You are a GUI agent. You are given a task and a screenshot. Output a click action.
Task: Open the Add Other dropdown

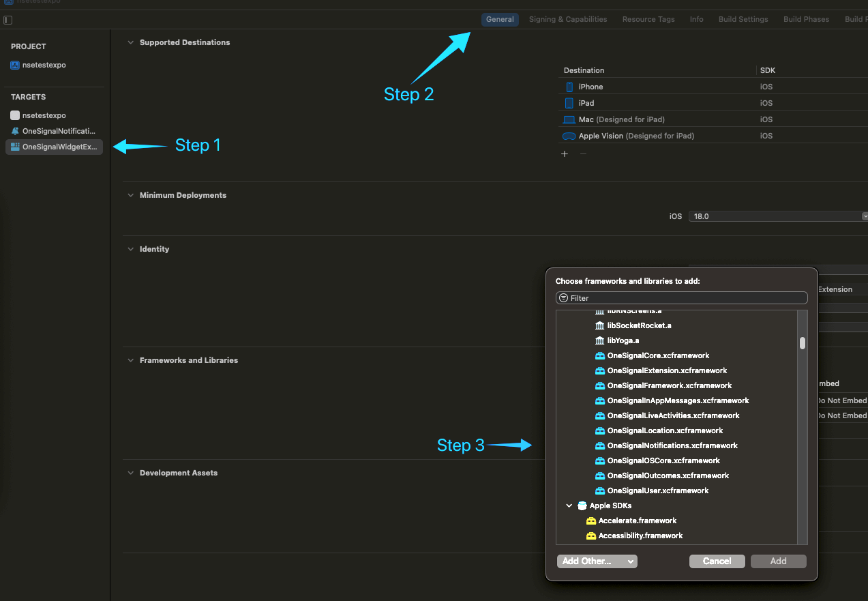[597, 561]
